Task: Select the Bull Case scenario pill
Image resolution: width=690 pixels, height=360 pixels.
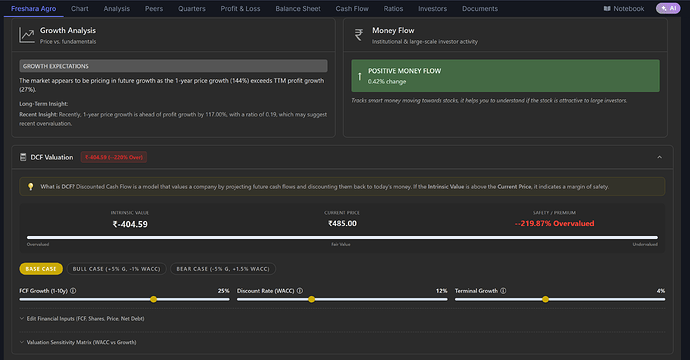Action: (x=117, y=269)
